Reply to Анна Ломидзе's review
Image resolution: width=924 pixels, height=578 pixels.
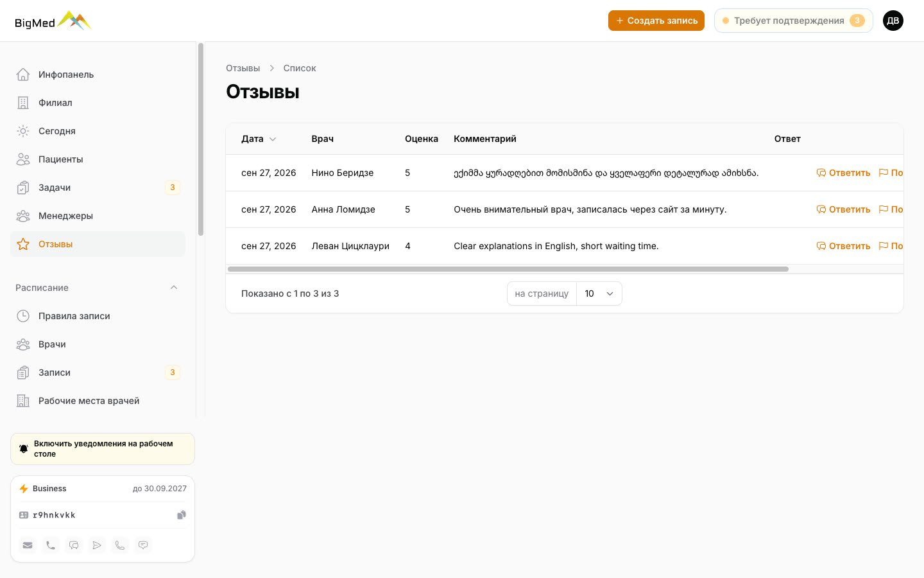tap(843, 209)
